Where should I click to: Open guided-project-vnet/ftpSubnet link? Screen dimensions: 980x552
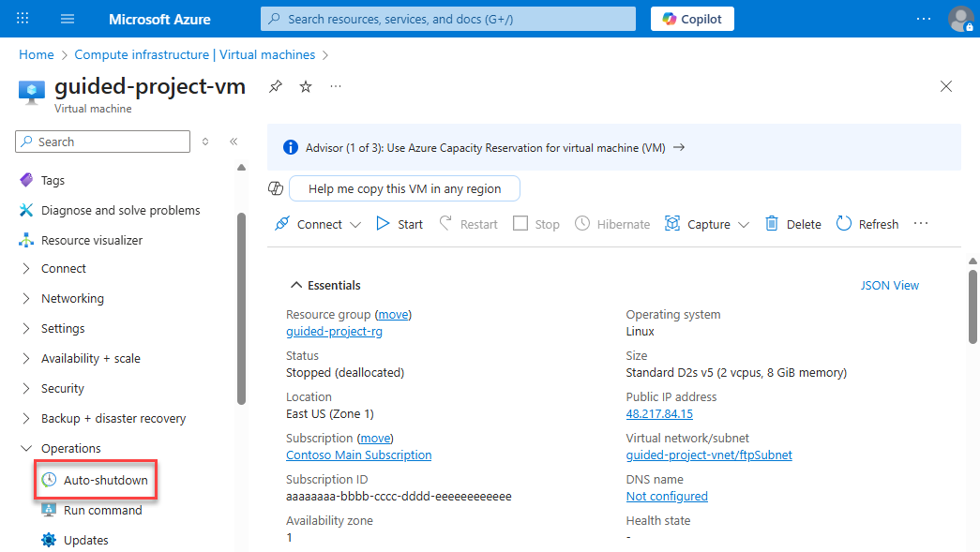coord(709,455)
